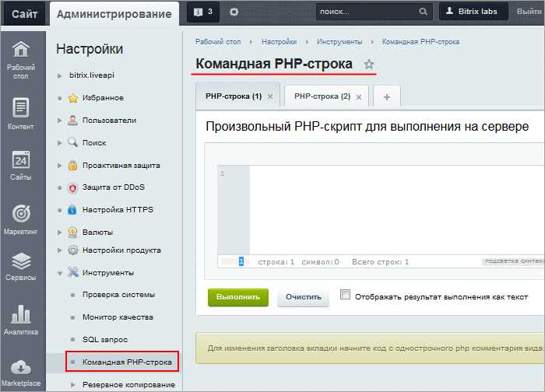The image size is (545, 392).
Task: Click the Поиск magnifier icon in menu
Action: 72,142
